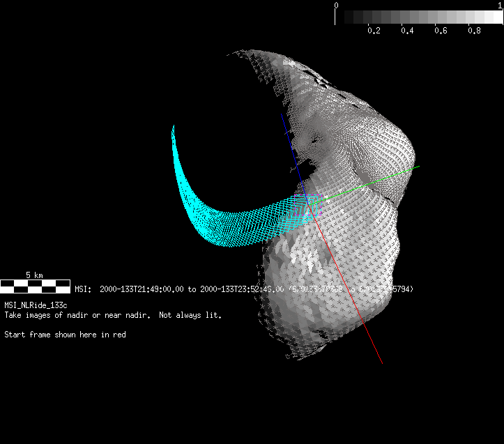Click the lower lobe of asteroid model
The image size is (504, 444).
click(x=328, y=286)
